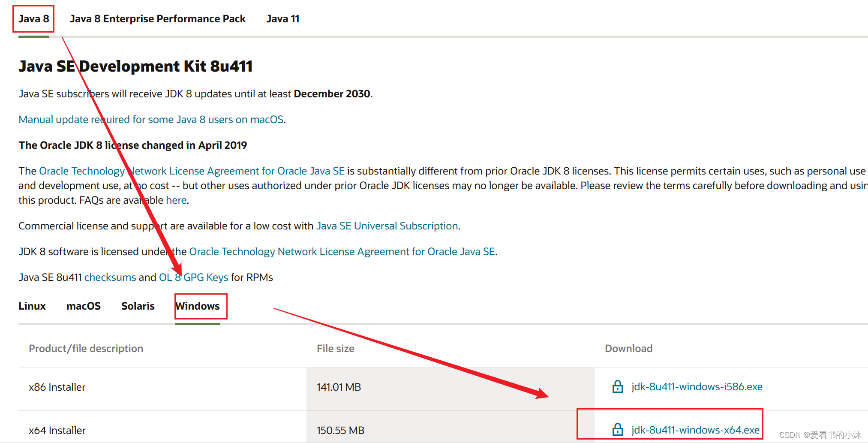Open the Java SE 8u411 checksums link
Viewport: 868px width, 443px height.
[110, 277]
